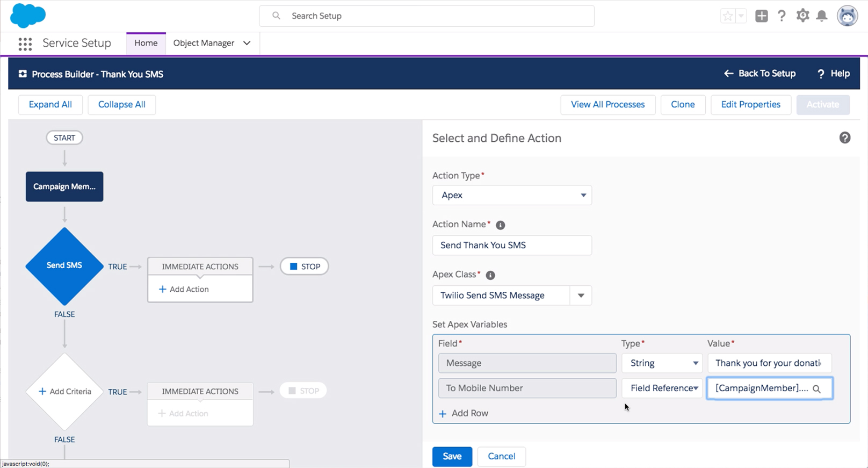Viewport: 868px width, 468px height.
Task: Click the STOP node for Send SMS
Action: [305, 267]
